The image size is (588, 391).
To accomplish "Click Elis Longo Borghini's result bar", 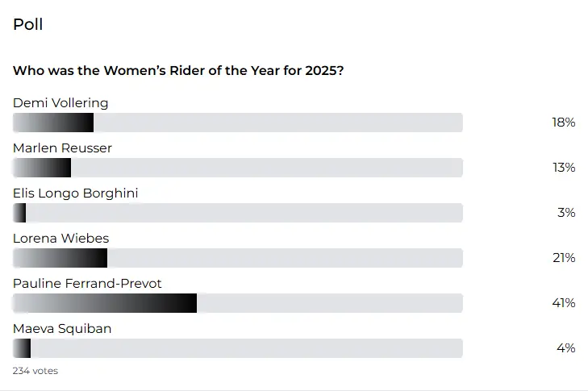I will pos(238,213).
